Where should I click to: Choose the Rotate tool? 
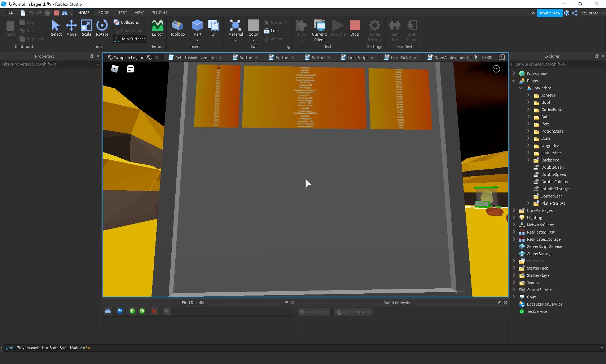[102, 28]
